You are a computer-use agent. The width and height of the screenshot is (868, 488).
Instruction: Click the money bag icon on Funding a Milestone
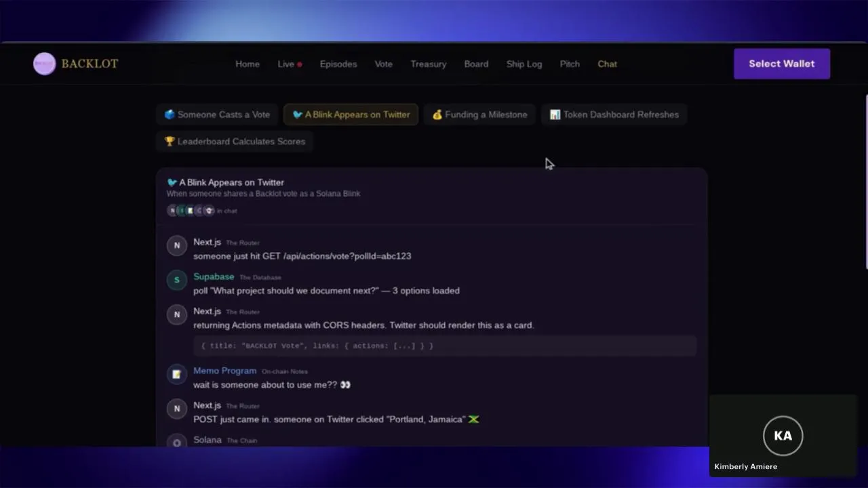pos(437,115)
